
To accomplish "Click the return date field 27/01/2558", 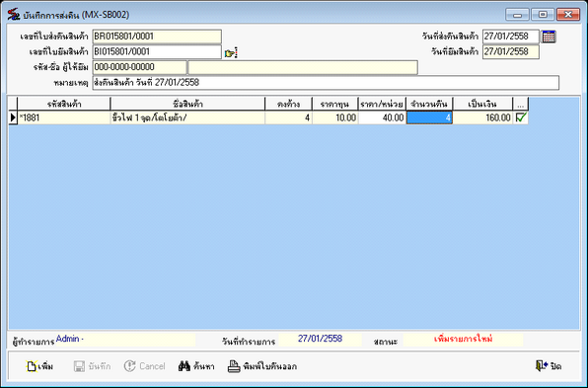I will coord(511,37).
